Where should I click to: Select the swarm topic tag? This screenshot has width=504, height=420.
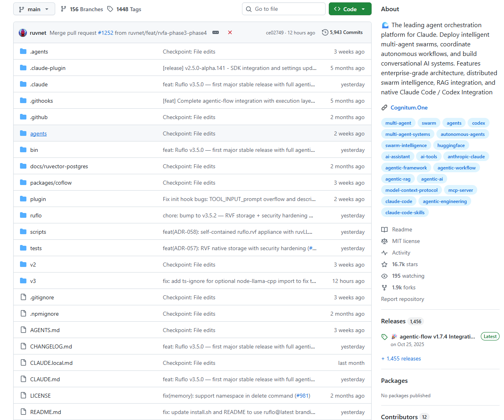[x=429, y=123]
